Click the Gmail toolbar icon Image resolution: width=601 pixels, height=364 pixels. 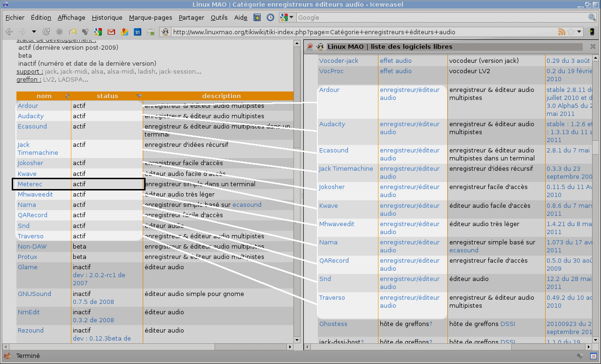(x=111, y=32)
